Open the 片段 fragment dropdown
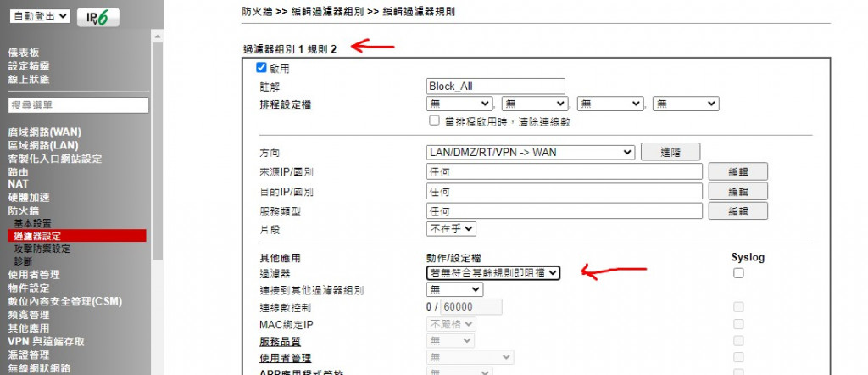The width and height of the screenshot is (868, 375). tap(451, 229)
